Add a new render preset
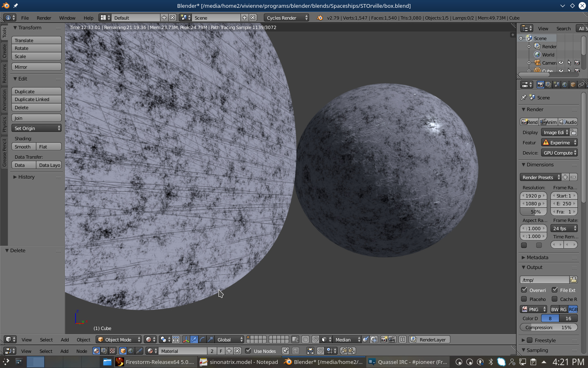This screenshot has height=368, width=588. click(565, 177)
